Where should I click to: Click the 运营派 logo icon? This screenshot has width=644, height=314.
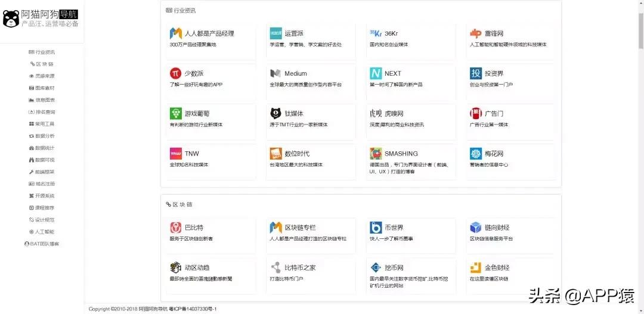tap(276, 33)
